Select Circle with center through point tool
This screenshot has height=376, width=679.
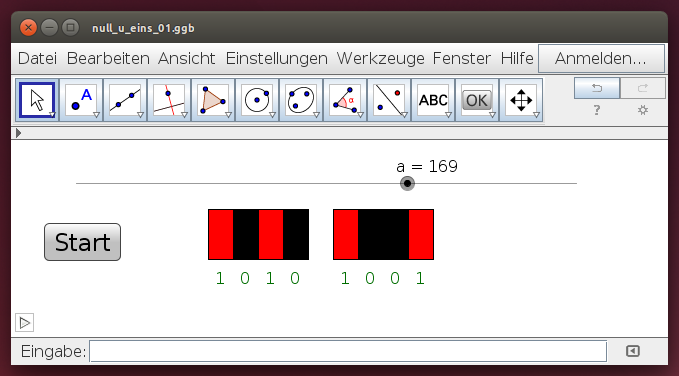pyautogui.click(x=257, y=100)
